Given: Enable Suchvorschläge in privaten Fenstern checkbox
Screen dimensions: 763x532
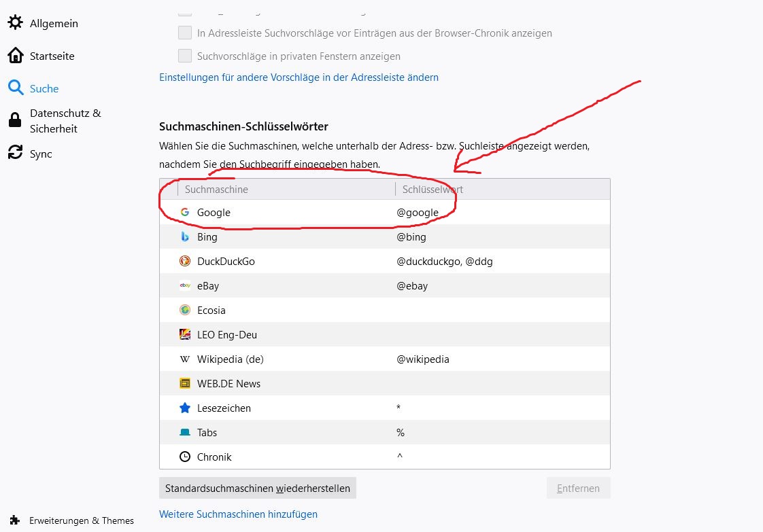Looking at the screenshot, I should click(185, 56).
